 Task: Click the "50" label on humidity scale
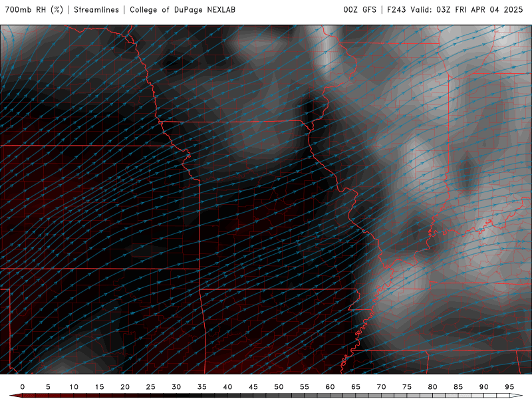pos(279,387)
